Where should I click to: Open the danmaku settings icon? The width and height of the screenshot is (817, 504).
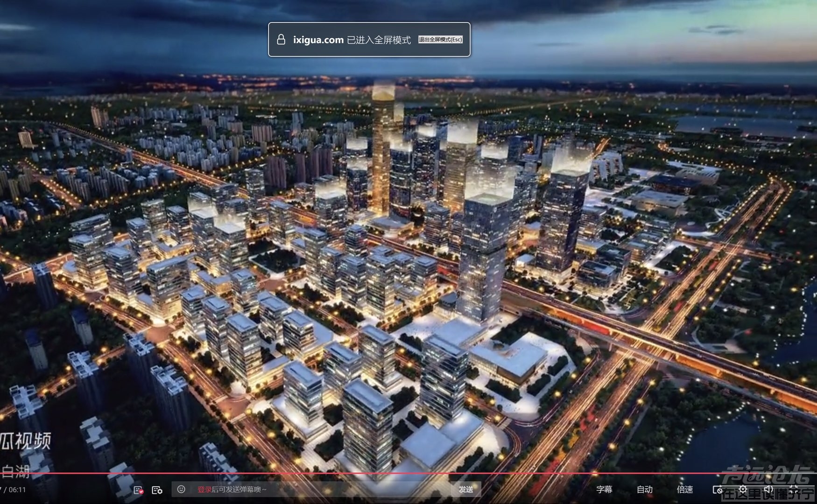(x=157, y=490)
